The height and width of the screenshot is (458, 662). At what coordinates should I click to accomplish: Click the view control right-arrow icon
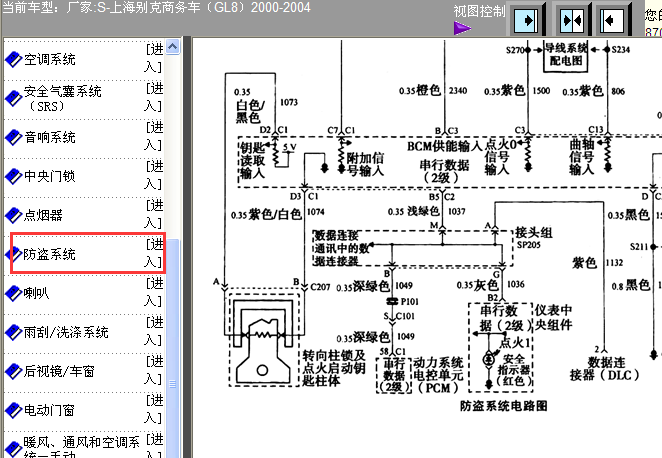(x=526, y=20)
